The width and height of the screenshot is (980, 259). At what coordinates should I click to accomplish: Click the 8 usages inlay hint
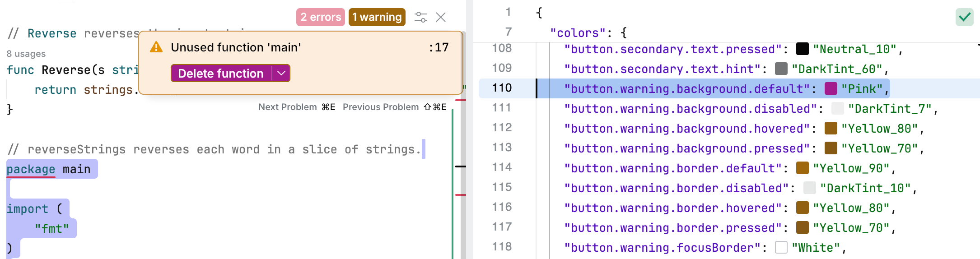coord(26,54)
